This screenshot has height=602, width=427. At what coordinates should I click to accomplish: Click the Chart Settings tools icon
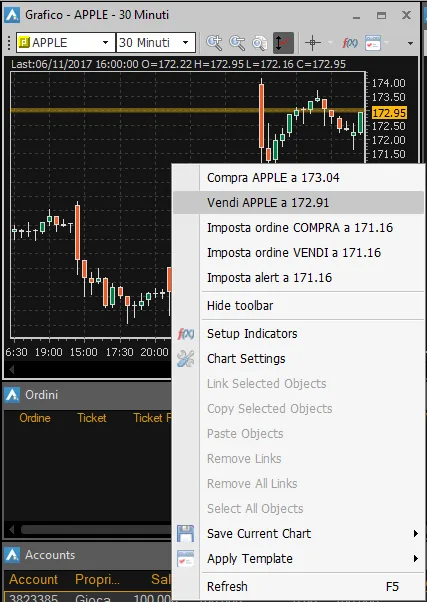click(x=185, y=359)
